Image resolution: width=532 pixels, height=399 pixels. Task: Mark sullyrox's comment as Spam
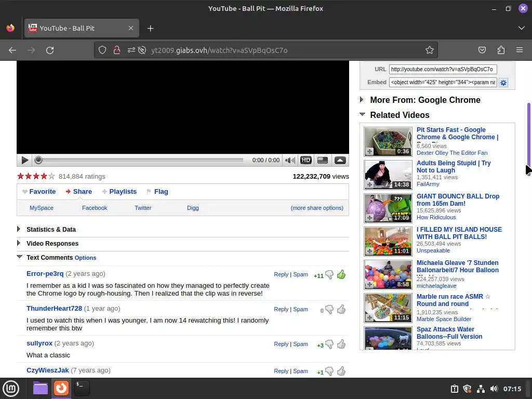(x=301, y=344)
